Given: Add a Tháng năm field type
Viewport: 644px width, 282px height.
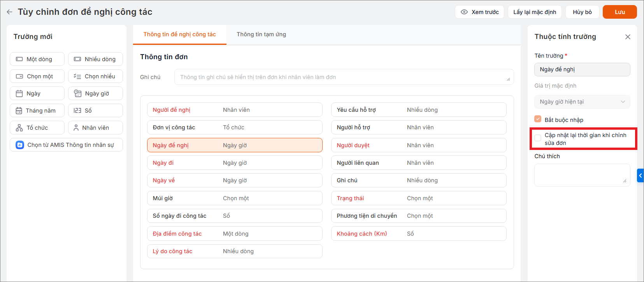Looking at the screenshot, I should pos(37,111).
